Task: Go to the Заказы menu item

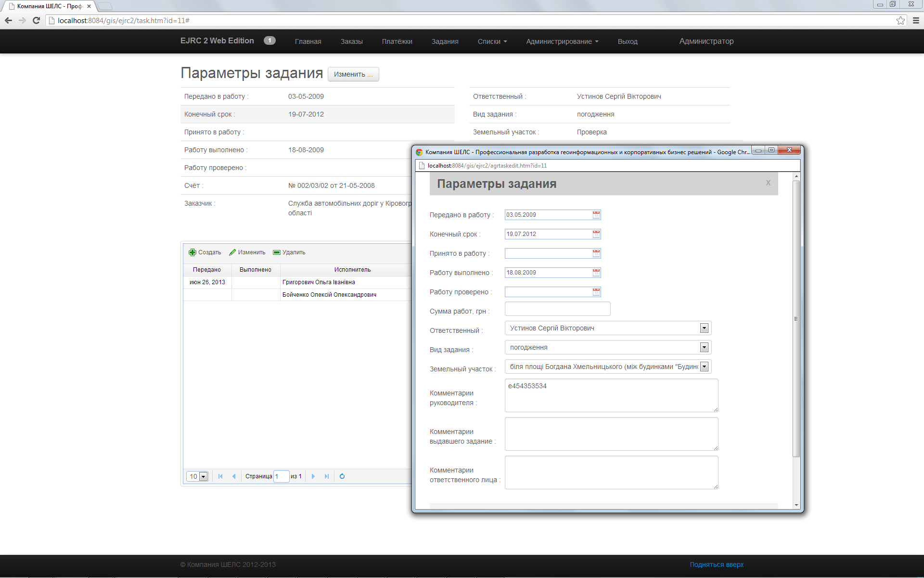Action: click(x=351, y=41)
